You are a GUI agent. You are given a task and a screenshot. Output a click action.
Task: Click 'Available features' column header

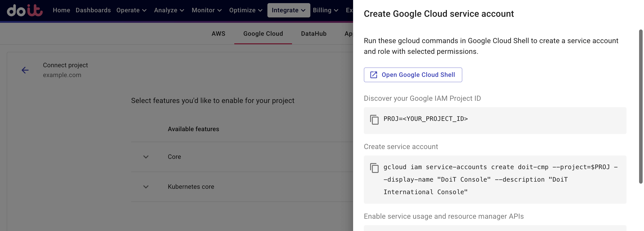pyautogui.click(x=193, y=129)
